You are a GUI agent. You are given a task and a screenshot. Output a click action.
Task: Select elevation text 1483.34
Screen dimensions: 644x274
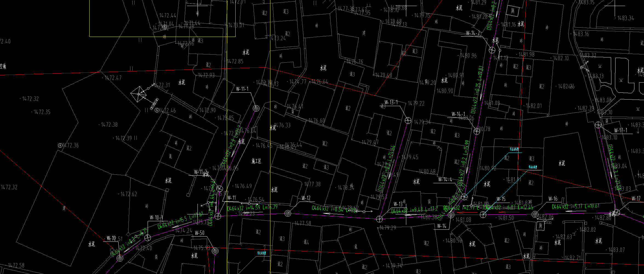(626, 18)
